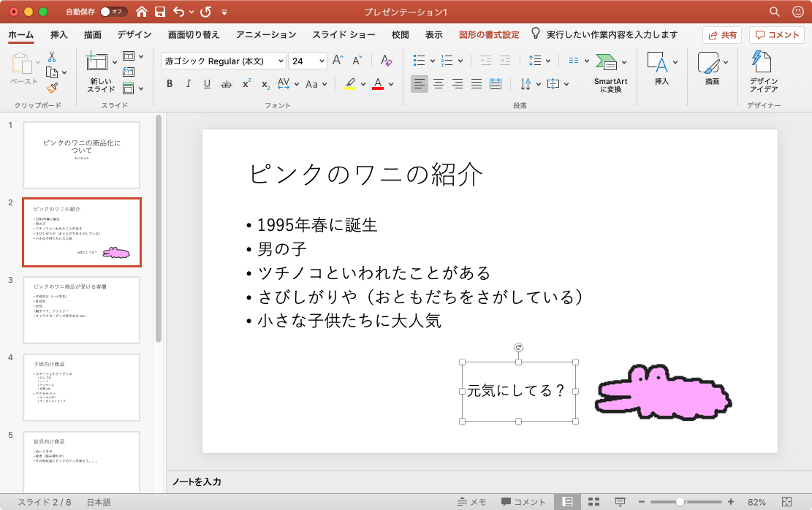Open Design Ideas (デザインアイデア)

(x=763, y=72)
